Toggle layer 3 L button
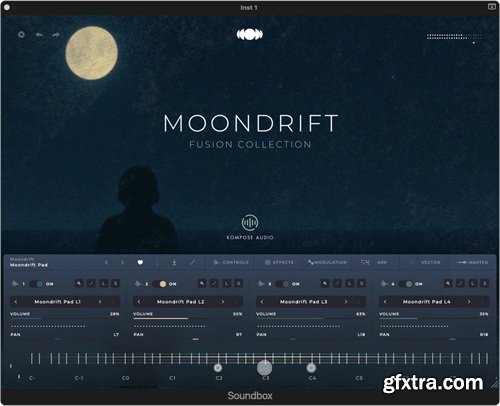 [x=350, y=284]
